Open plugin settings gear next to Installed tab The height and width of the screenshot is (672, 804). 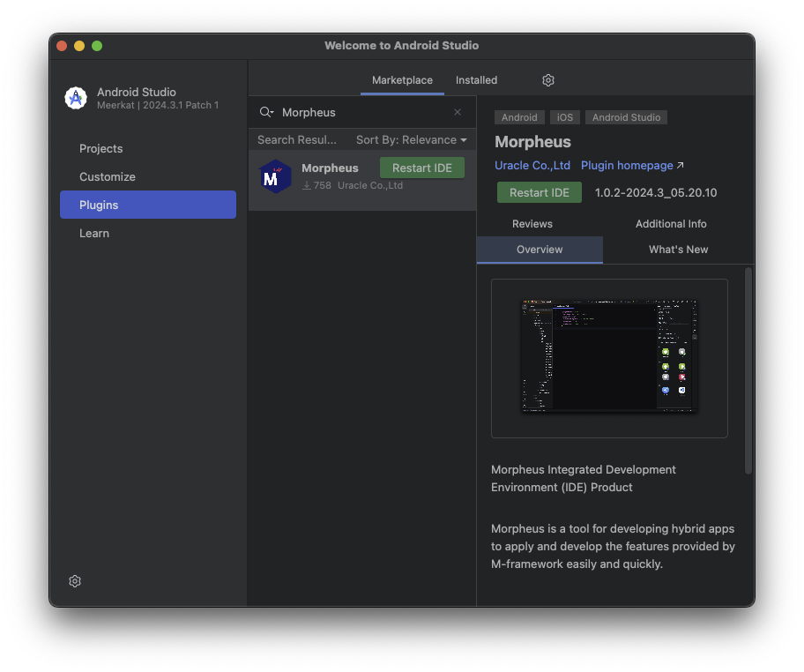click(x=548, y=80)
